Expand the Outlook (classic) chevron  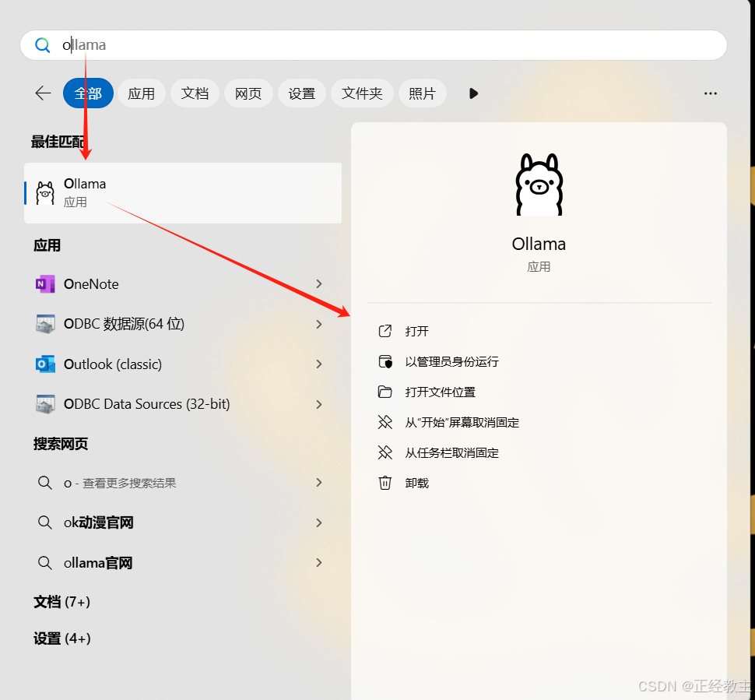click(319, 364)
